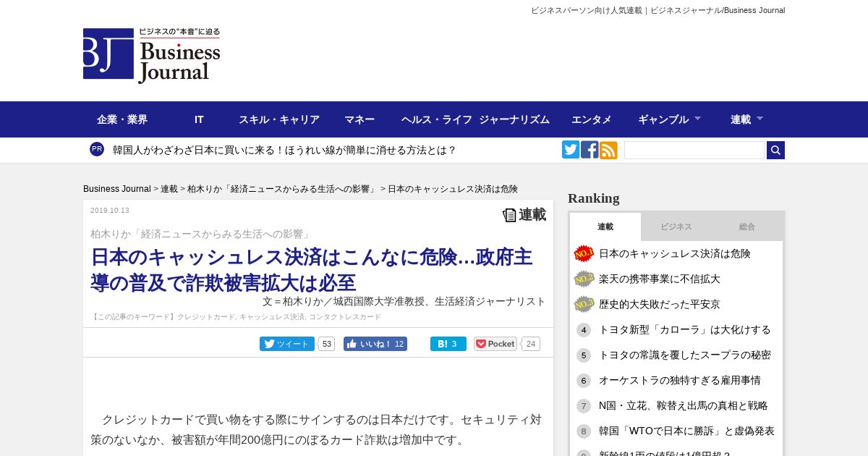This screenshot has height=456, width=868.
Task: Click the 連載 breadcrumb link
Action: click(169, 189)
